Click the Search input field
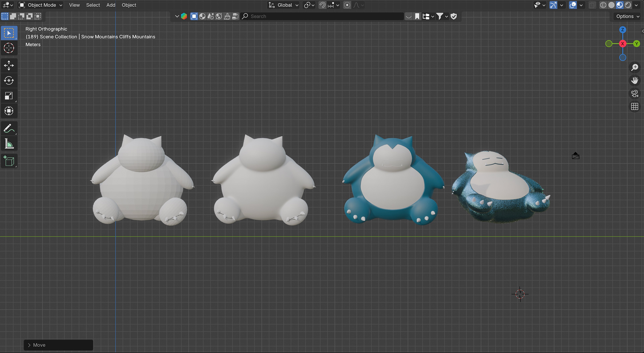 click(x=322, y=16)
